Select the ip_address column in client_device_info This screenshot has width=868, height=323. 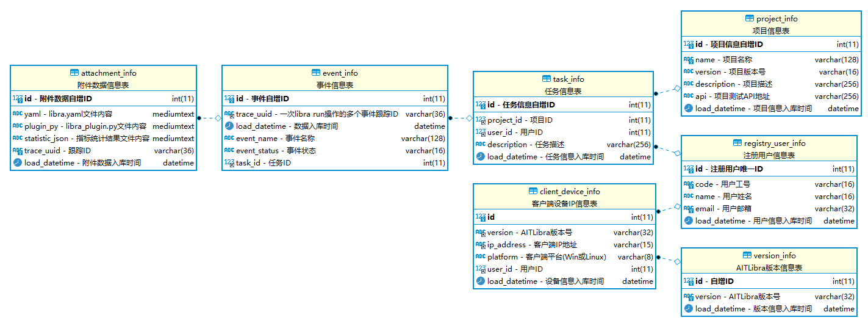tap(565, 244)
